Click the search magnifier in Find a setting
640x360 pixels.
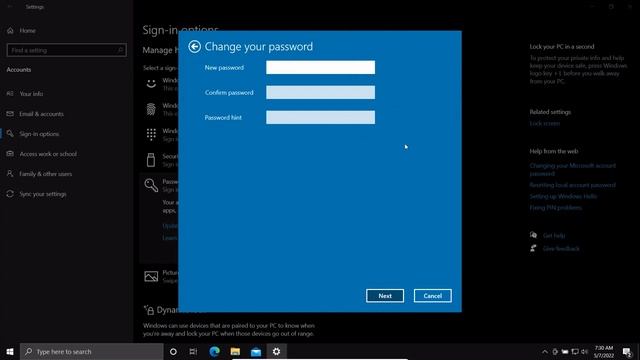coord(120,50)
